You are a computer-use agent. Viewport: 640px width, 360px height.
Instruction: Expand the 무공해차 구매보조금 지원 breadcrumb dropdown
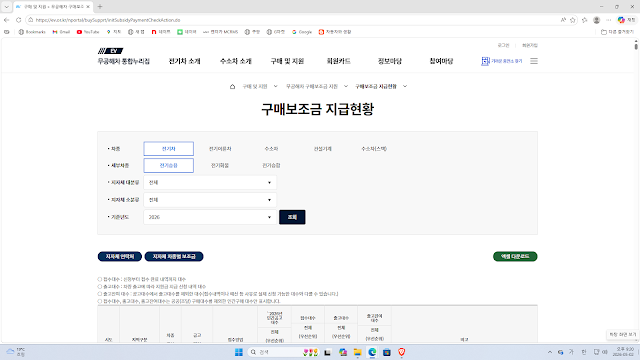pyautogui.click(x=346, y=87)
